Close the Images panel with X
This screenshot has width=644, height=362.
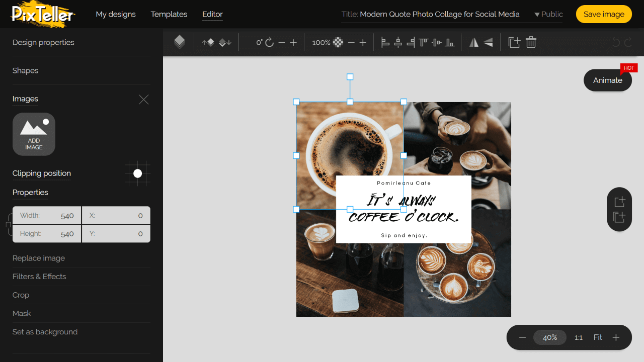(144, 100)
